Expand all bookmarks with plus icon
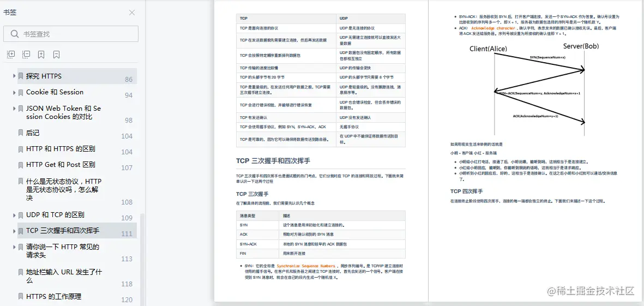The width and height of the screenshot is (644, 306). 11,54
